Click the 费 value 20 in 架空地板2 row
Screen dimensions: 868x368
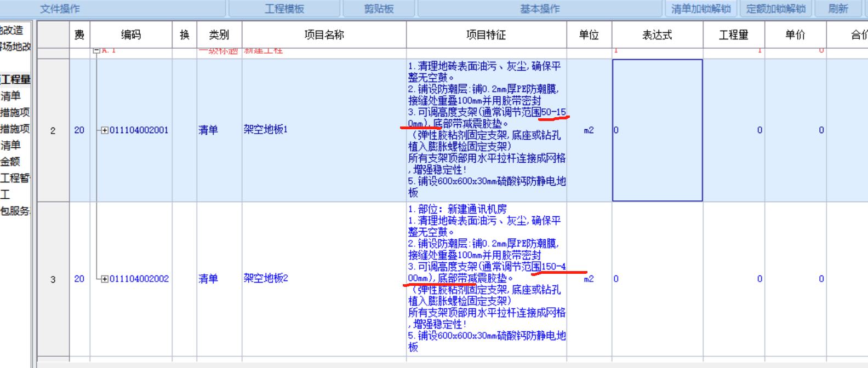tap(79, 279)
